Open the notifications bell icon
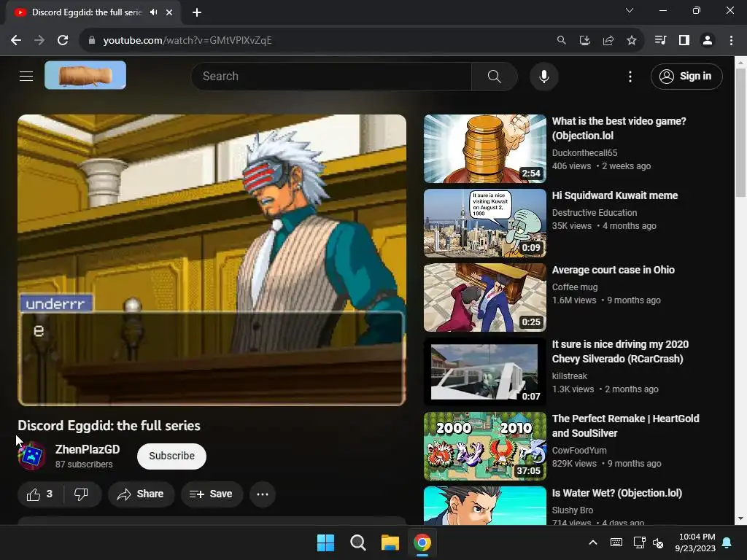Screen dimensions: 747x560 727,542
